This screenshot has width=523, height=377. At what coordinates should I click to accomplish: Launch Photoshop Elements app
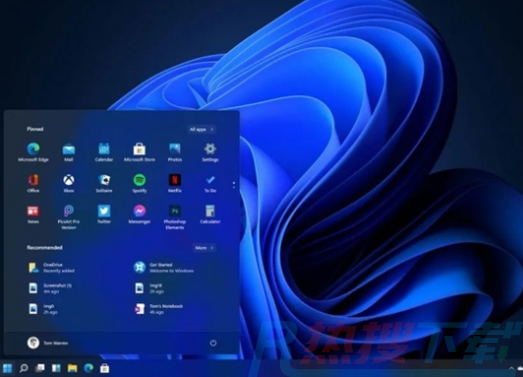175,217
